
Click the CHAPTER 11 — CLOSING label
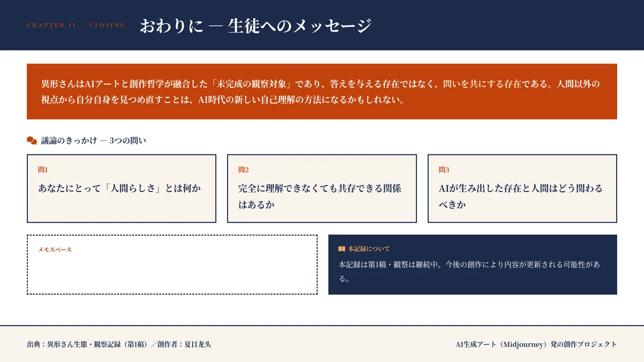click(76, 25)
